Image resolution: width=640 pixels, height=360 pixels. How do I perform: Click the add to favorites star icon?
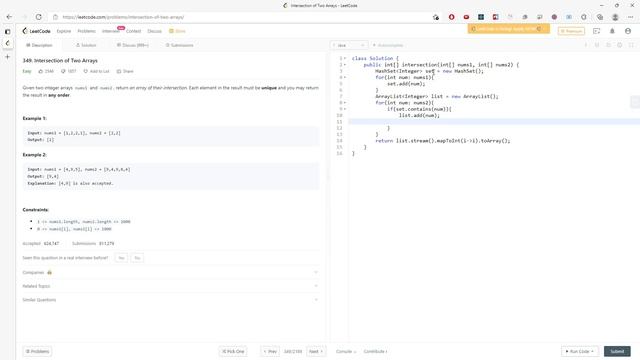436,17
